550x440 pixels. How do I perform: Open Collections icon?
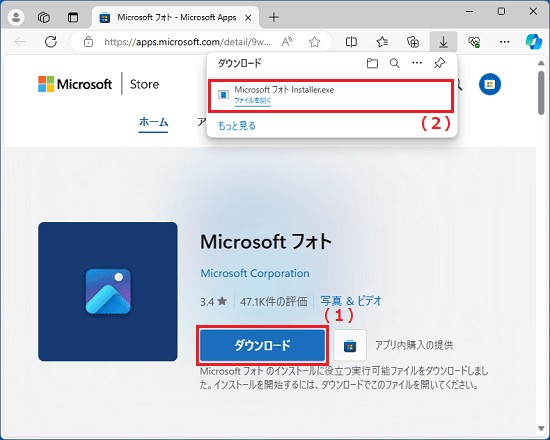[413, 42]
